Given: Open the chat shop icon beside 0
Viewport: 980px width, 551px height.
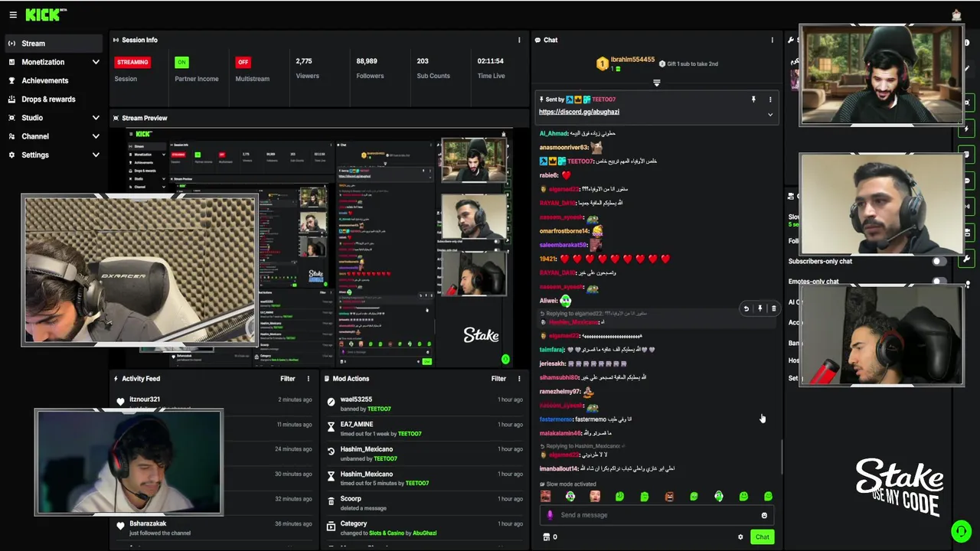Looking at the screenshot, I should [546, 537].
